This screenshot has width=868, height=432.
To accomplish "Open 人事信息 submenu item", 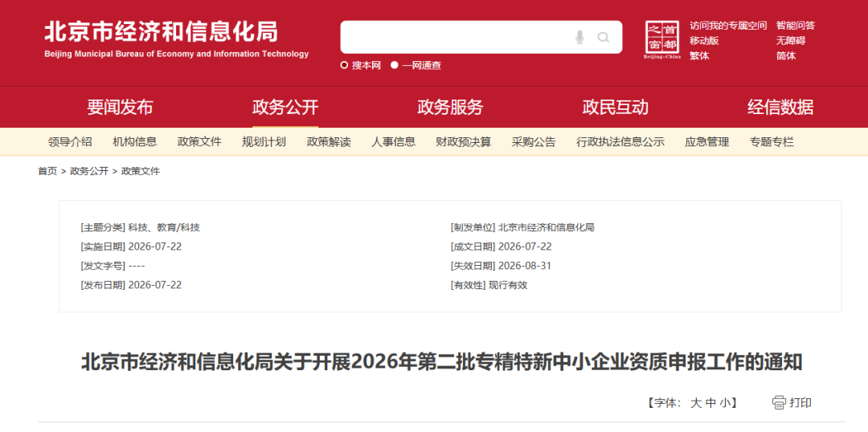I will (393, 142).
